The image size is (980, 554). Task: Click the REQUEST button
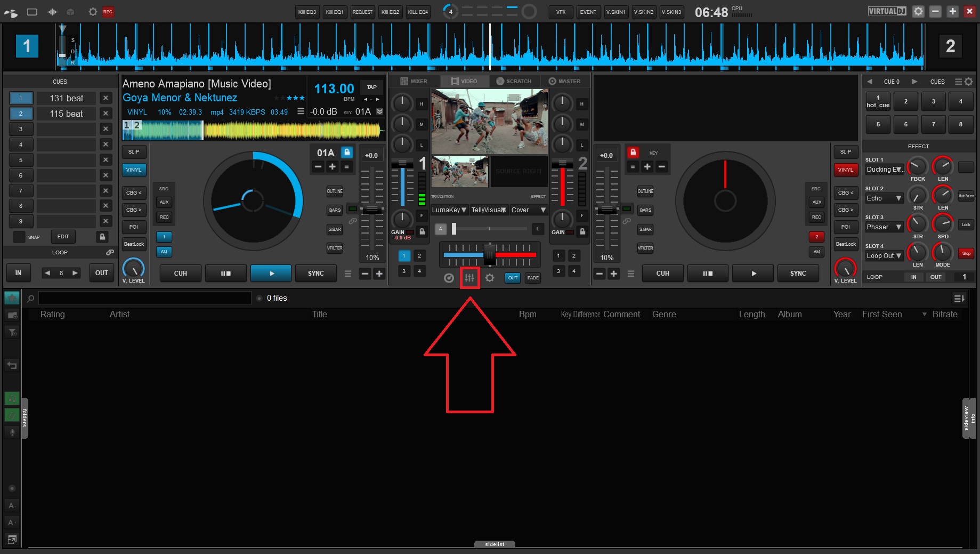[363, 12]
